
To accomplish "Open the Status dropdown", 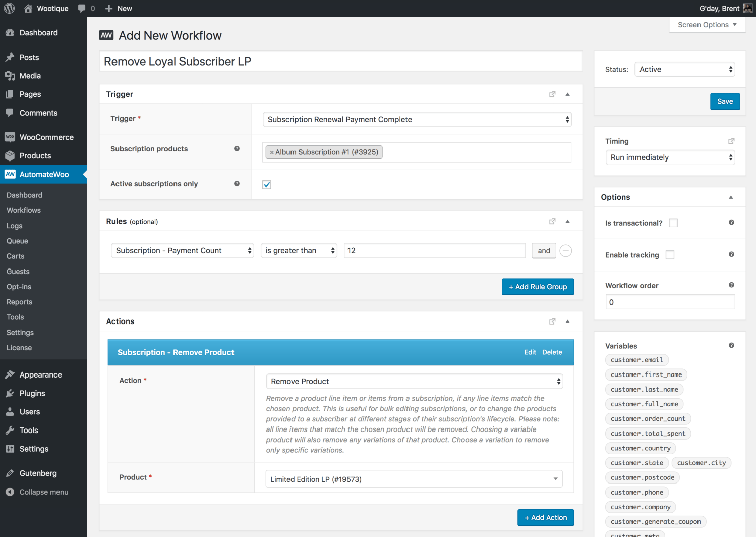I will coord(685,70).
